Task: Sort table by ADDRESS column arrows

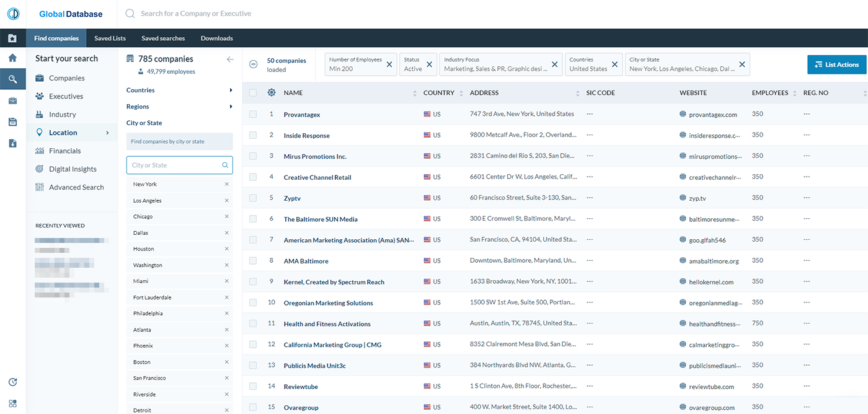Action: 578,93
